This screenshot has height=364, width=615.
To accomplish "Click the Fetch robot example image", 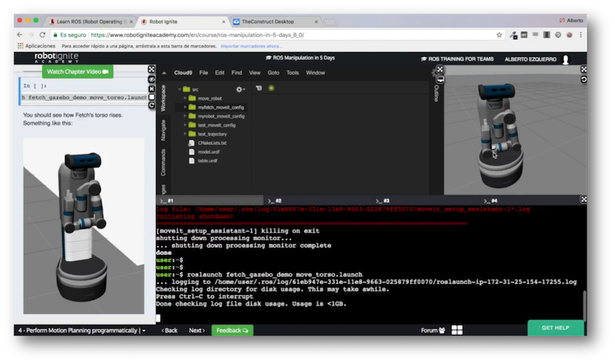I will [84, 226].
